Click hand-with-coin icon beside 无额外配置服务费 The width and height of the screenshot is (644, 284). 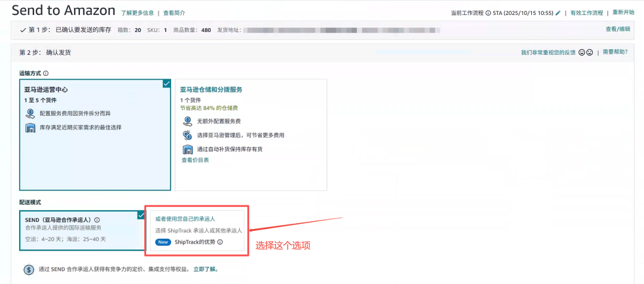point(187,121)
